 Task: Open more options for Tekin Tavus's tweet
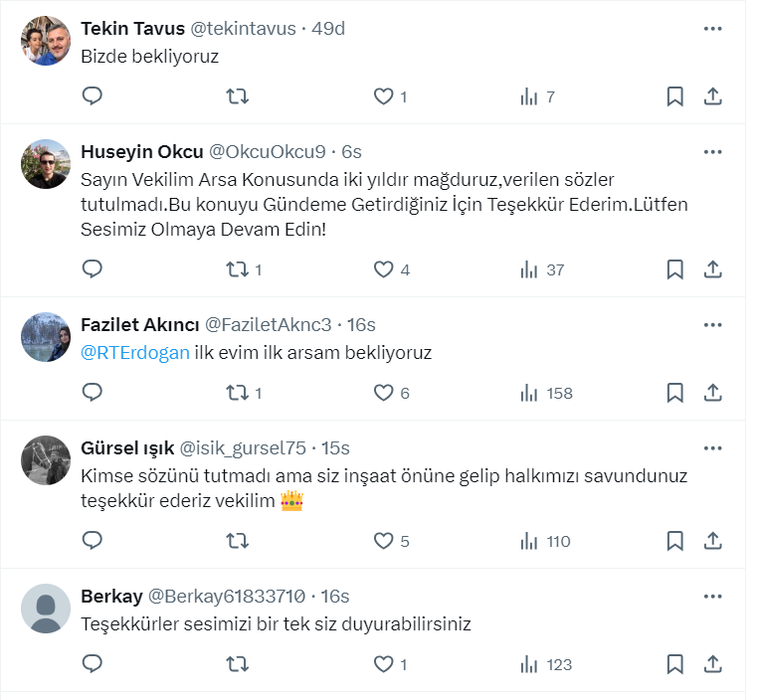tap(712, 29)
